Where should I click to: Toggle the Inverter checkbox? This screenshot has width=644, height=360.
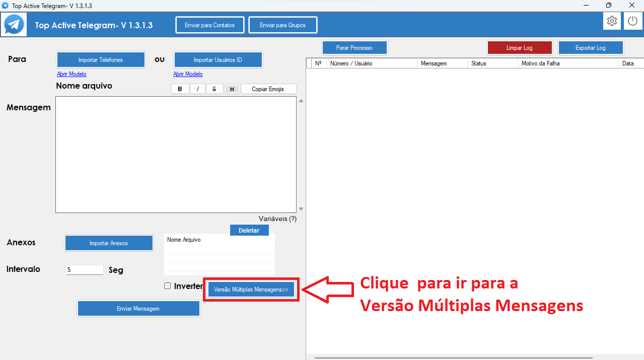[168, 286]
